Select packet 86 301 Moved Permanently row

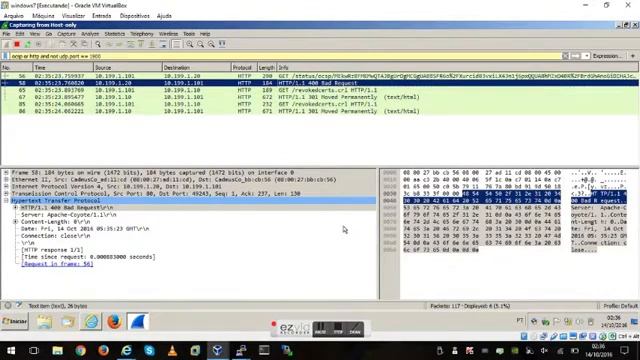pos(320,111)
